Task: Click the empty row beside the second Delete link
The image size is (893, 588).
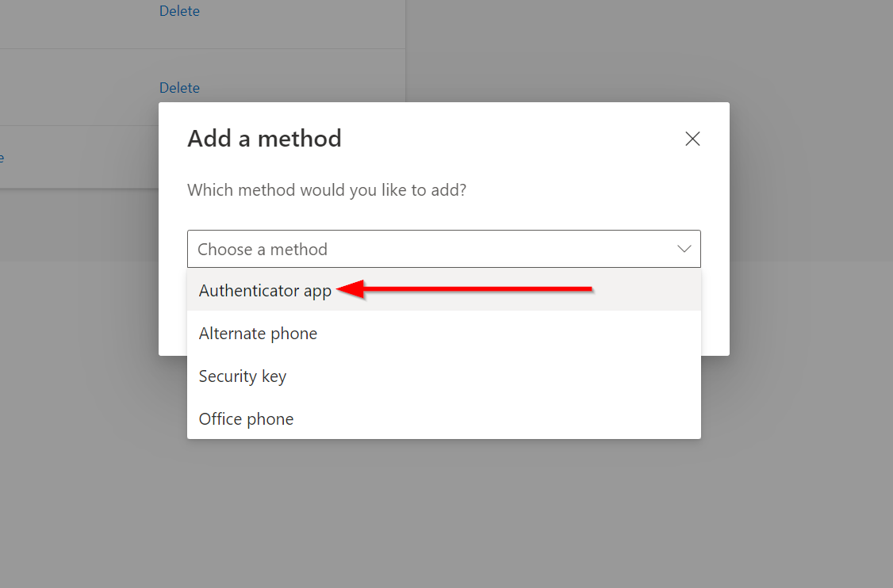Action: point(80,87)
